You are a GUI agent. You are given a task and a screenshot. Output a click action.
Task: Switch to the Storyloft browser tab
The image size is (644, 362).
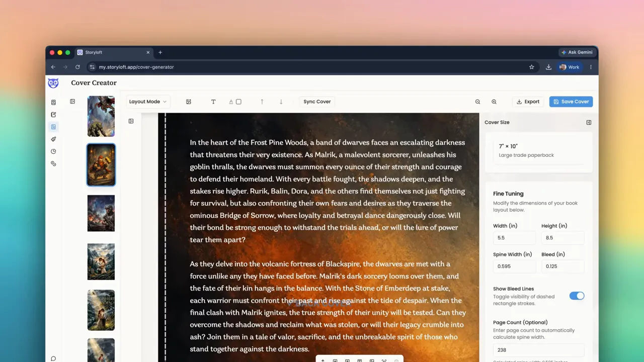[113, 52]
